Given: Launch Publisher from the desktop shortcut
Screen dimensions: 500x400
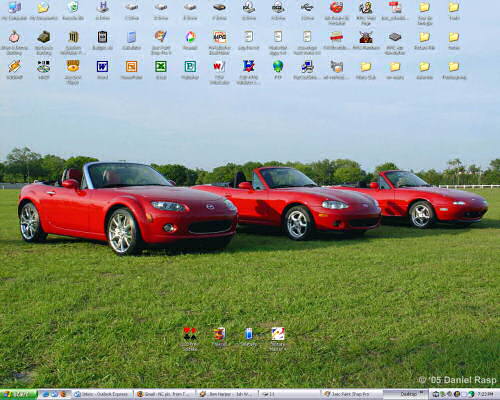Looking at the screenshot, I should point(190,70).
